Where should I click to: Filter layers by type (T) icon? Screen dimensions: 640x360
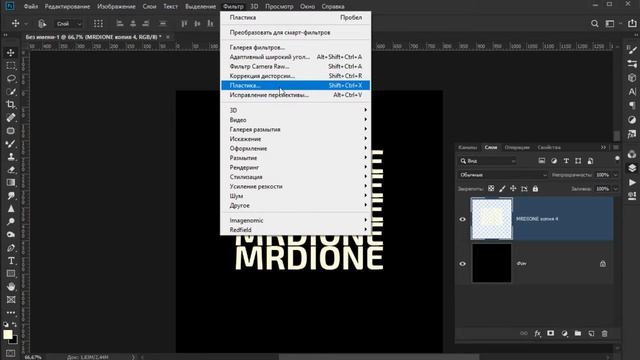click(x=566, y=161)
